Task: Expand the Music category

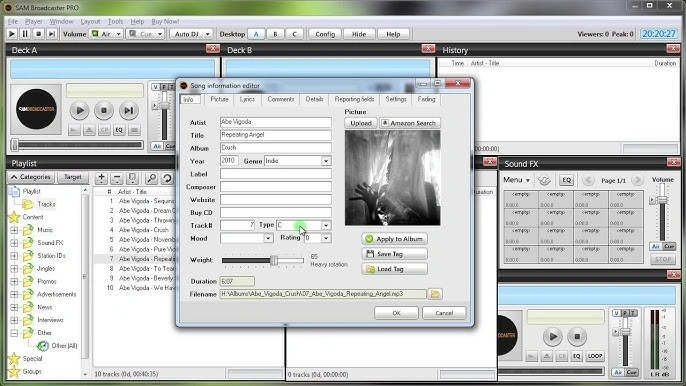Action: (x=14, y=230)
